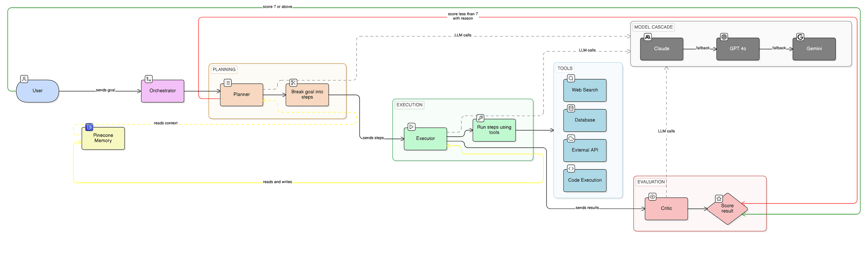Image resolution: width=868 pixels, height=261 pixels.
Task: Click the 'reads and writes' edge label
Action: [278, 182]
